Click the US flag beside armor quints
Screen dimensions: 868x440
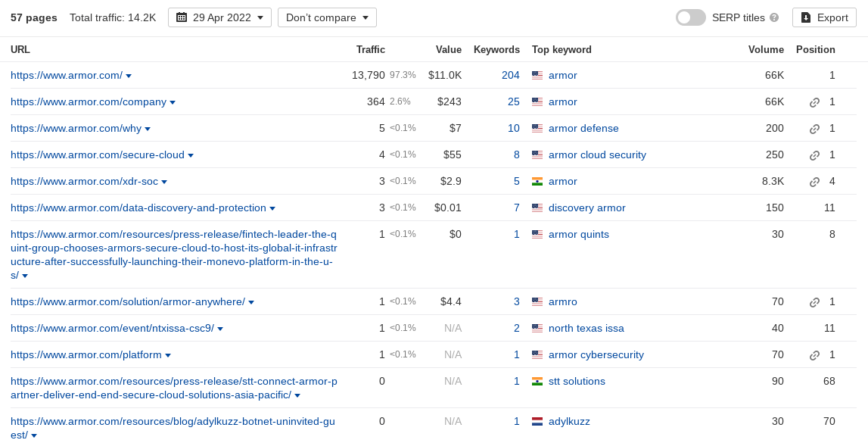(537, 235)
